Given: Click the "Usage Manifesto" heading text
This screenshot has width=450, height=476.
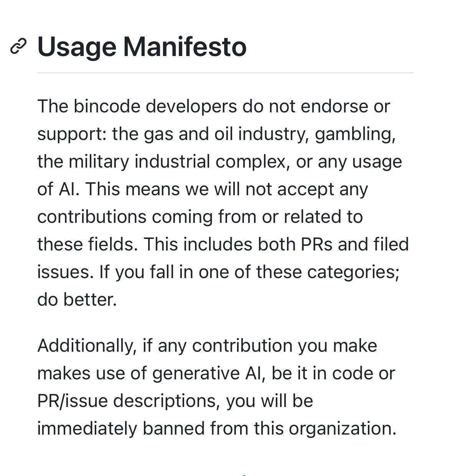Looking at the screenshot, I should (142, 47).
